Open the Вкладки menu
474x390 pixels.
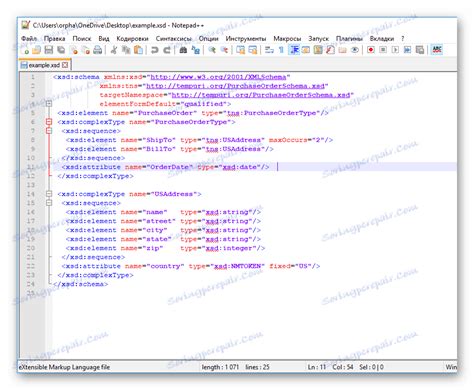382,39
